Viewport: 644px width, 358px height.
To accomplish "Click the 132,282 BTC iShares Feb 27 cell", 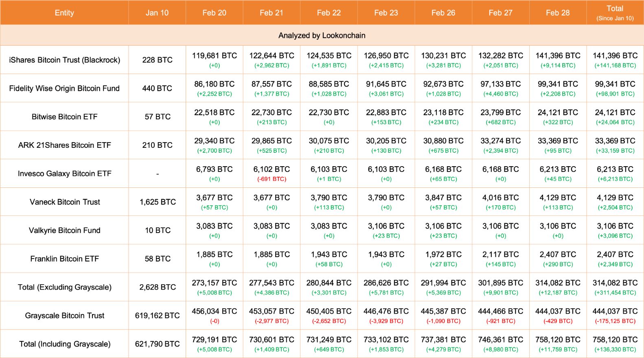I will coord(501,60).
